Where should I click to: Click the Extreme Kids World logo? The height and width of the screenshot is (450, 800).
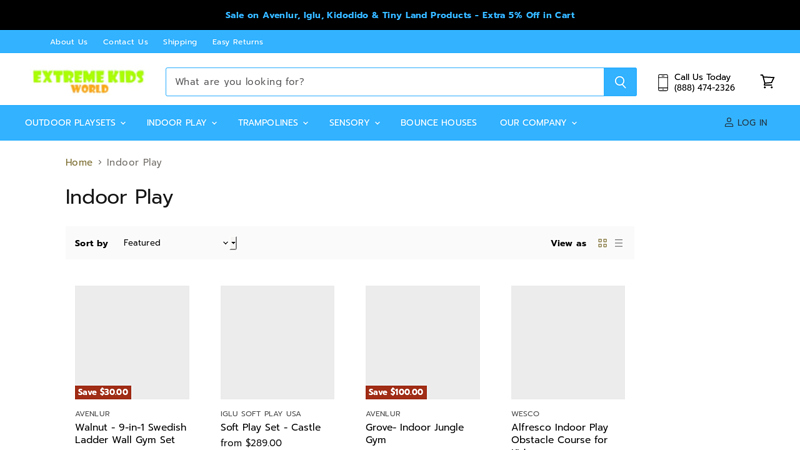[x=88, y=82]
